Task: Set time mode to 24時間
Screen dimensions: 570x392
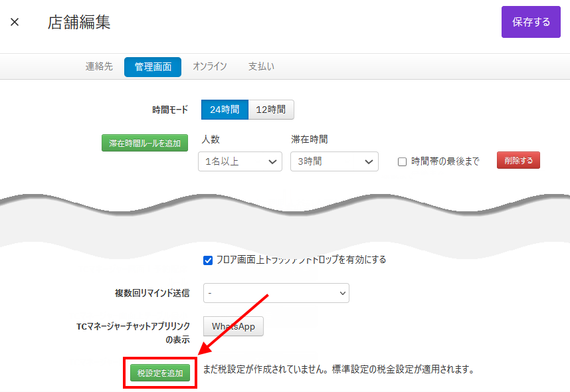Action: click(x=225, y=110)
